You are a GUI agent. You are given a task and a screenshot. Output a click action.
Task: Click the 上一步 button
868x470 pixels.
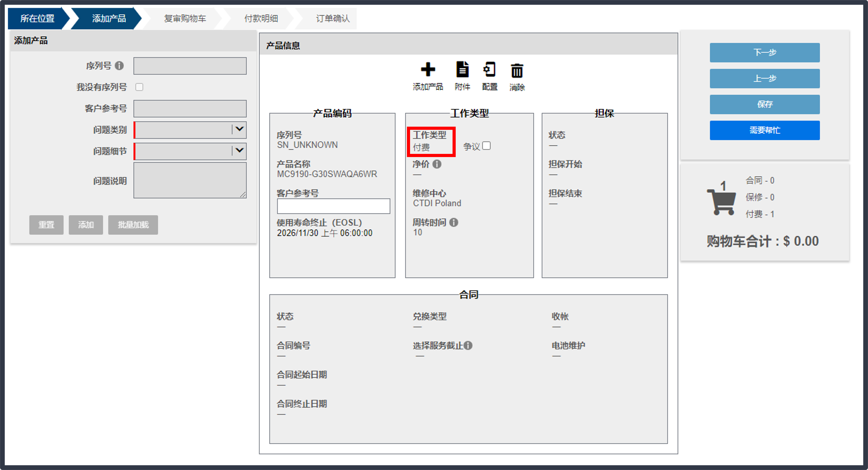pyautogui.click(x=765, y=79)
